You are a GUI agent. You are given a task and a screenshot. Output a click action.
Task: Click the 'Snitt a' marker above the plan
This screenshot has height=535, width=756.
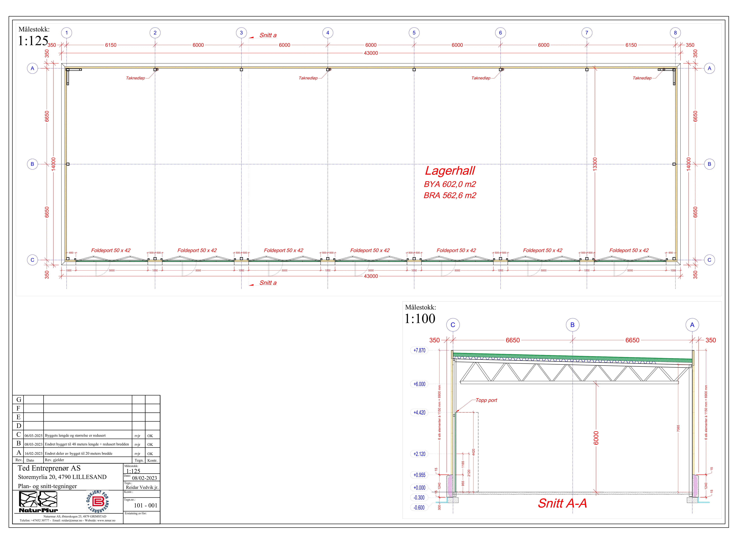click(x=268, y=35)
